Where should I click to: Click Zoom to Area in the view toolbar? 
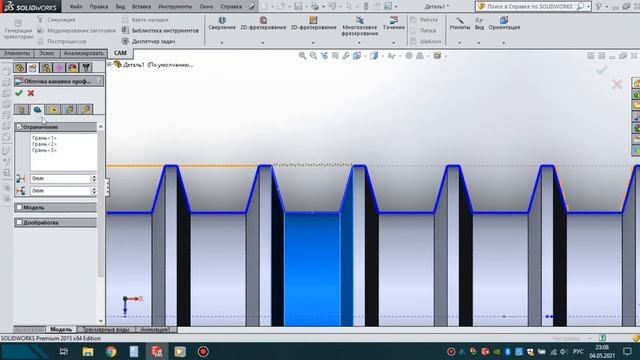point(313,56)
